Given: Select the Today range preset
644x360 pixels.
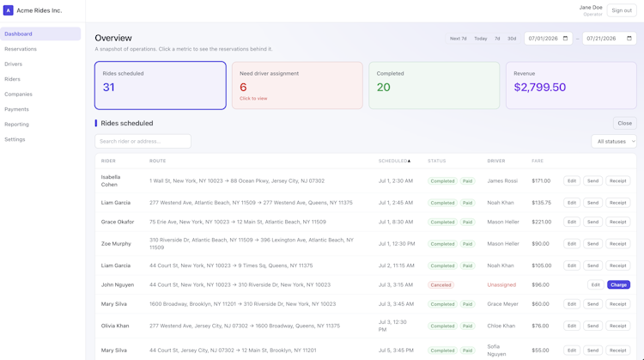Looking at the screenshot, I should (481, 38).
